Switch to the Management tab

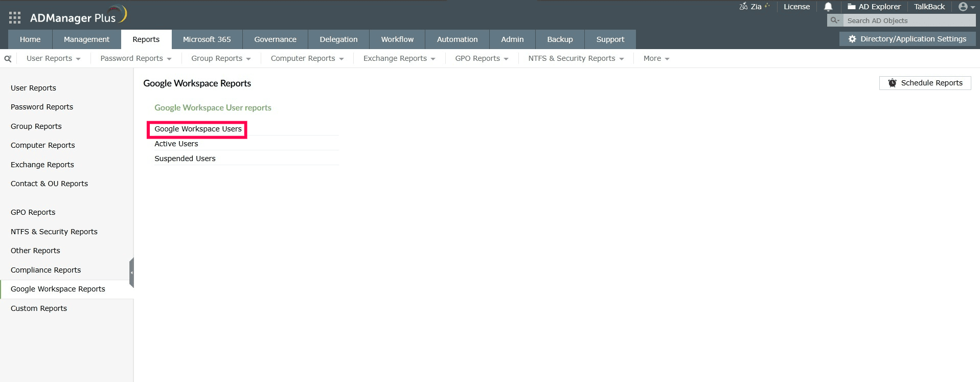86,39
